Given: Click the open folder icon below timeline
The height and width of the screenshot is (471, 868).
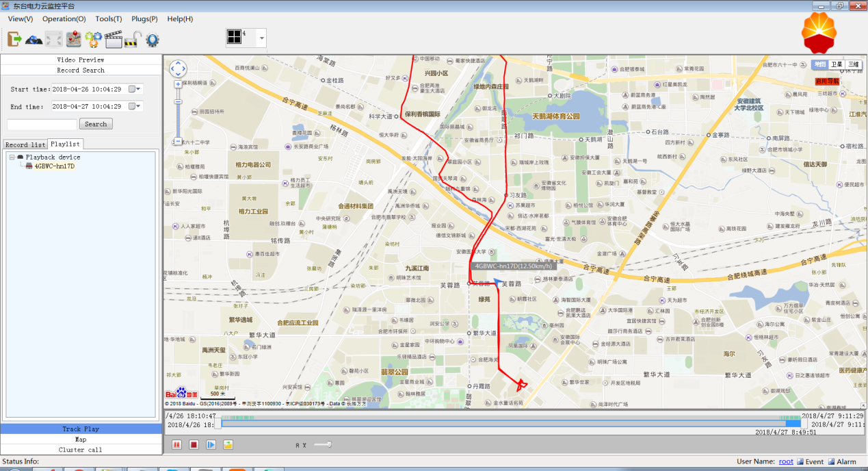Looking at the screenshot, I should tap(228, 445).
